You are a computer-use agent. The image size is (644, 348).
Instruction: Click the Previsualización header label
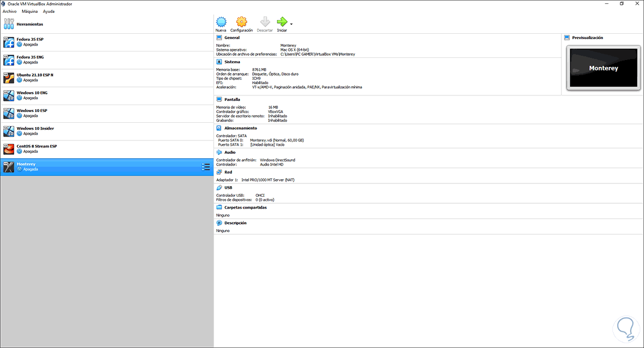pos(588,38)
